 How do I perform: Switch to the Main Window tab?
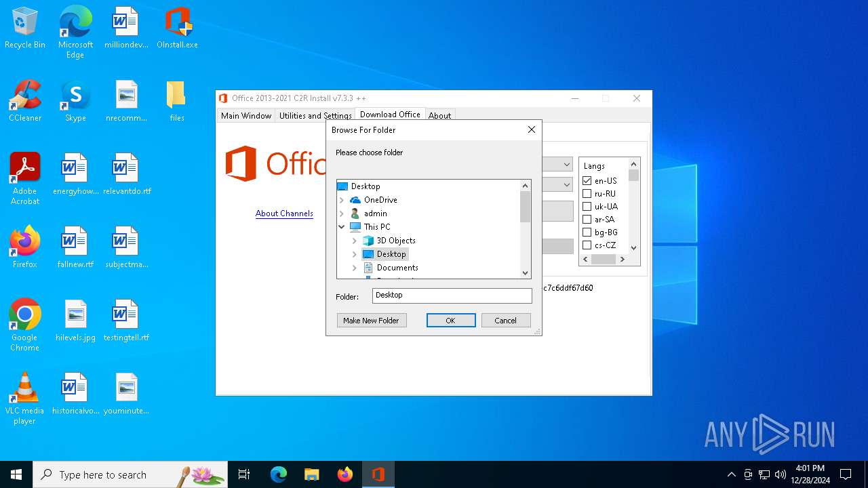click(x=246, y=116)
